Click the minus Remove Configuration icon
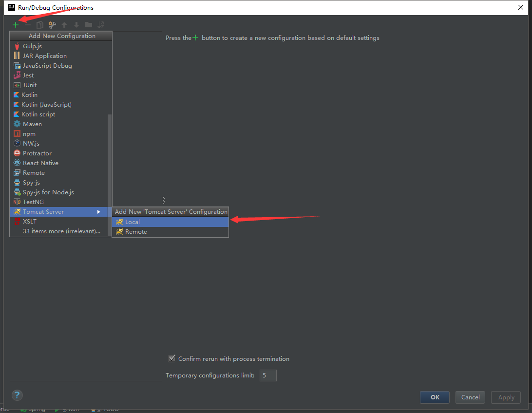Screen dimensions: 532x413 (x=28, y=25)
